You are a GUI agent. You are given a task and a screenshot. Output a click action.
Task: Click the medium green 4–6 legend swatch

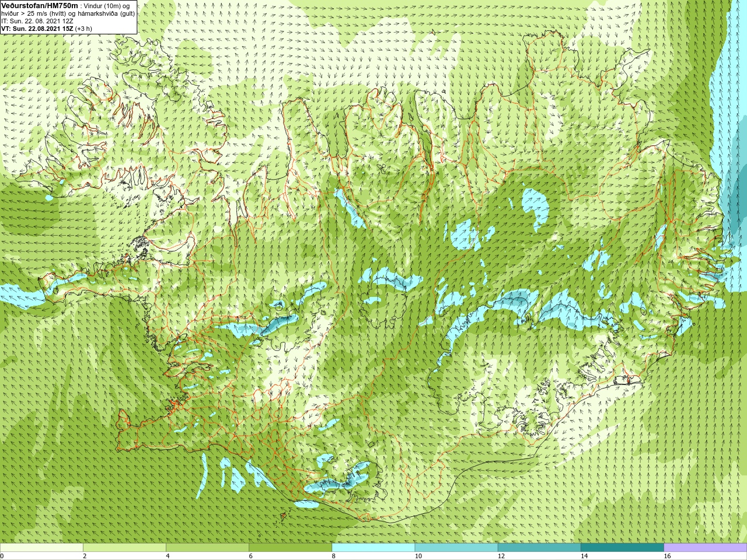pyautogui.click(x=207, y=547)
